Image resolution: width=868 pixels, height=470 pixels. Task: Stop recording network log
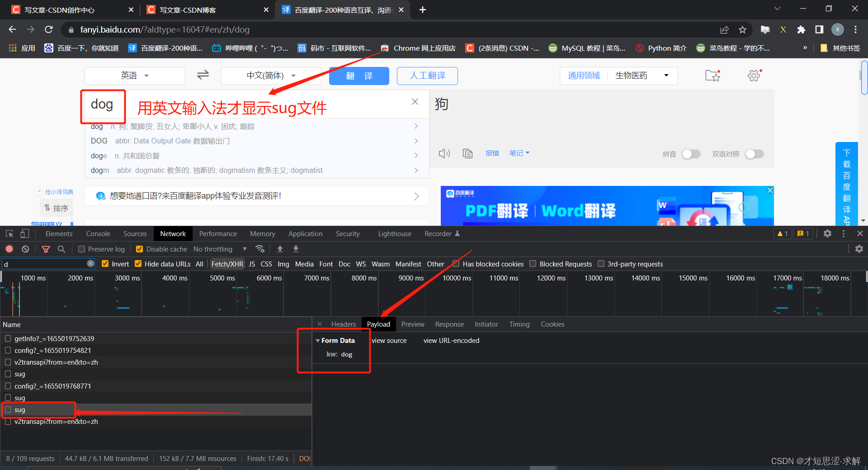coord(9,249)
